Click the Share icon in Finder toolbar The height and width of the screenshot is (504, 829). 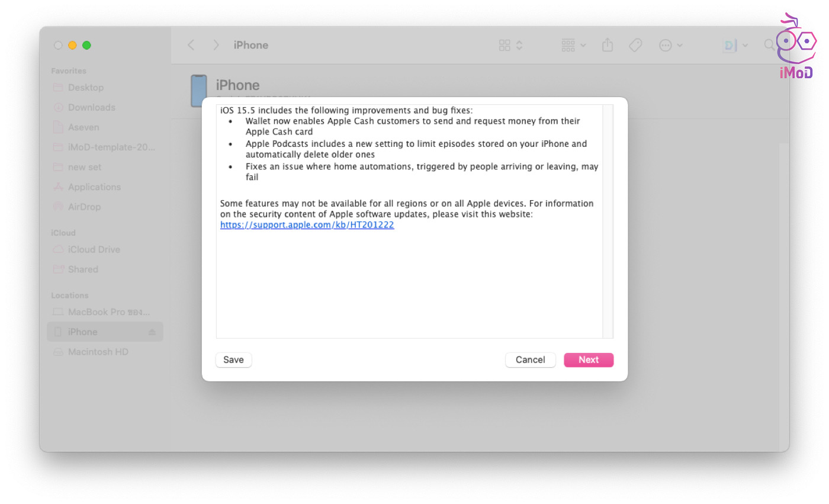[x=607, y=45]
